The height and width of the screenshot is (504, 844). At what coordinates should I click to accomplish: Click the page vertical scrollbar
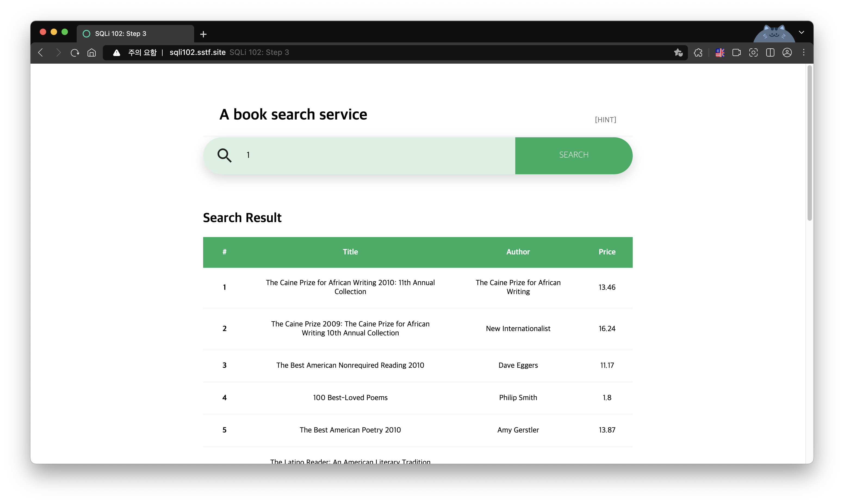[x=809, y=143]
